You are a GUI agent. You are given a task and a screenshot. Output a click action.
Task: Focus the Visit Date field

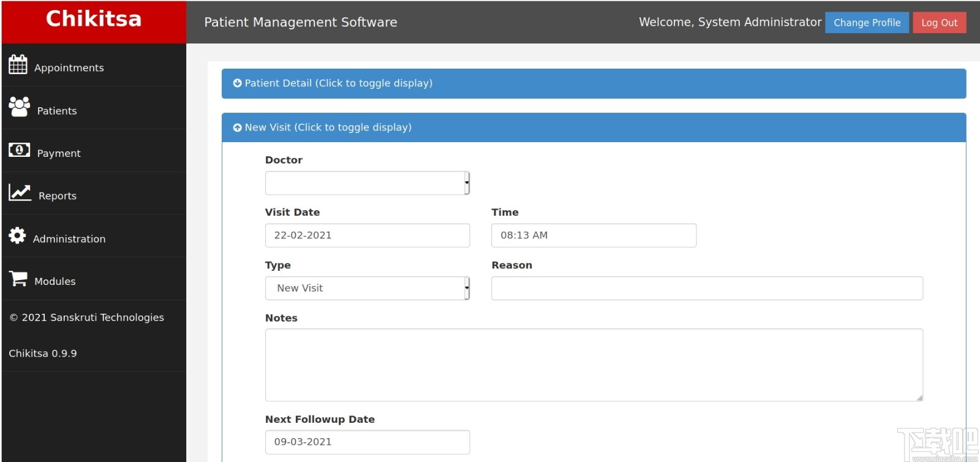tap(367, 235)
